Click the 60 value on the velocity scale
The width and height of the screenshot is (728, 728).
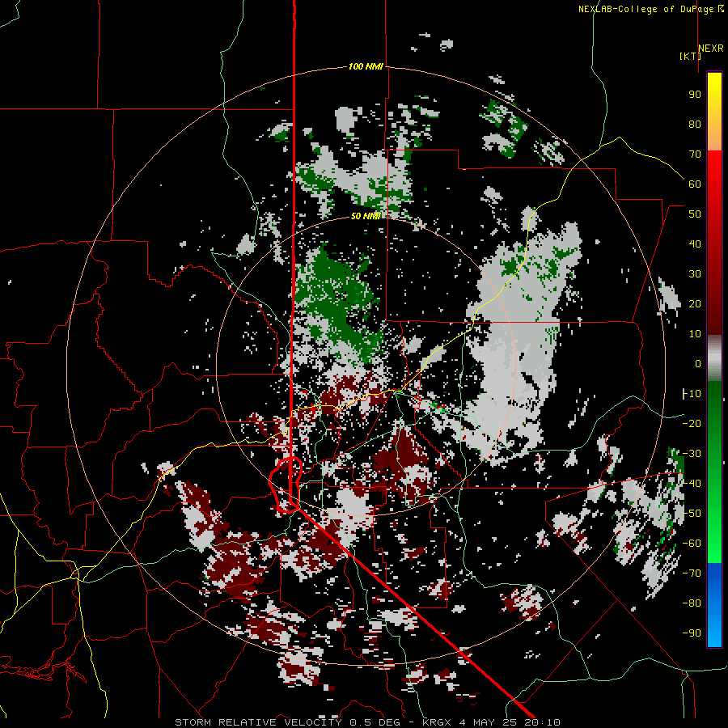coord(695,184)
